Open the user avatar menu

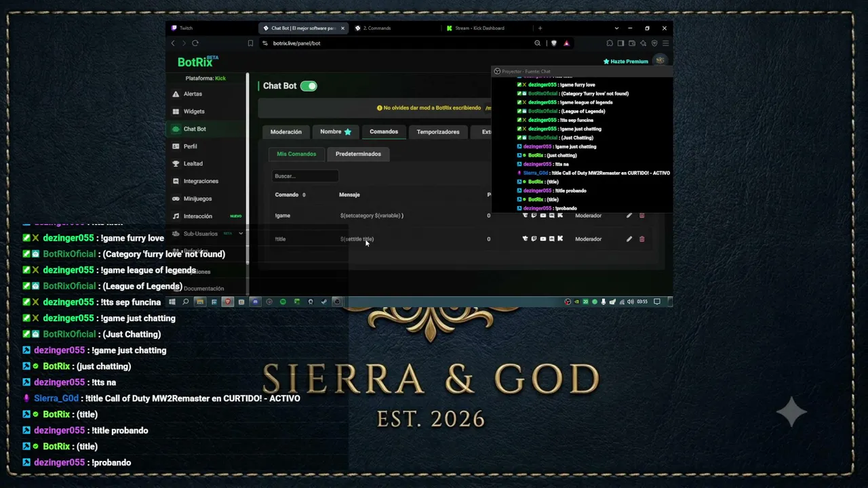660,61
